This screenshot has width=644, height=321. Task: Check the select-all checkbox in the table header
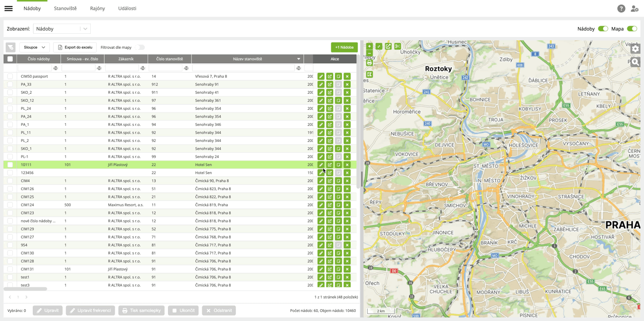[10, 59]
